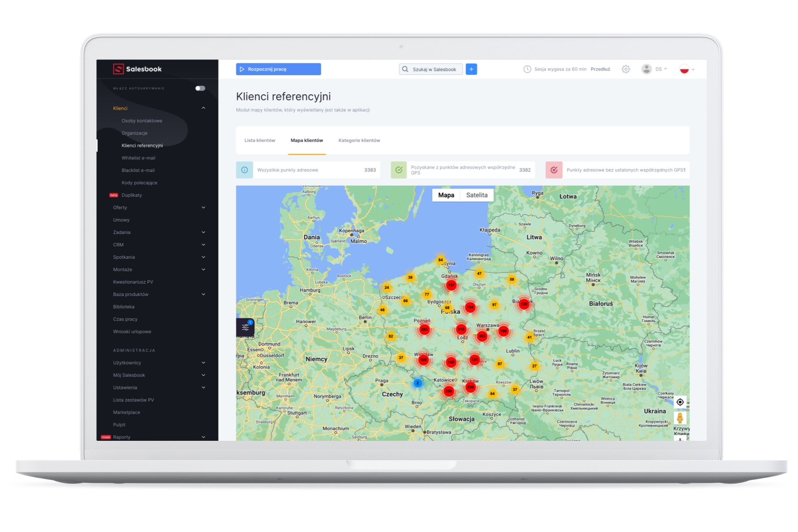
Task: Click the 283 cluster near Poznań
Action: coord(424,330)
